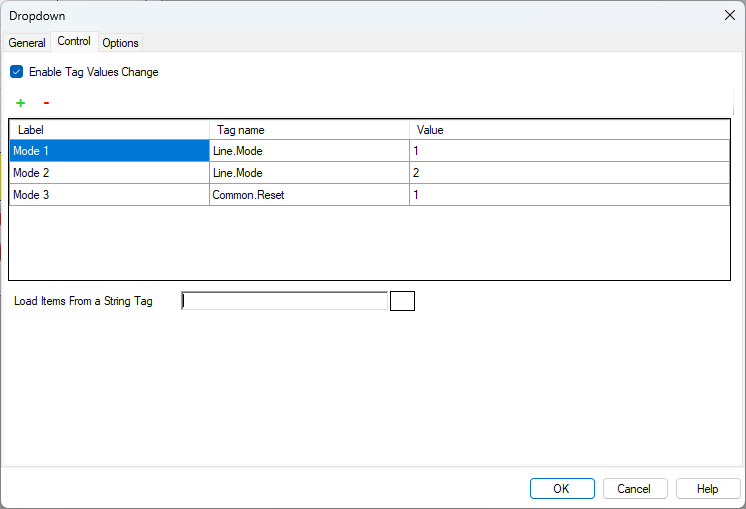
Task: Click the Load Items From a String Tag field
Action: click(285, 301)
